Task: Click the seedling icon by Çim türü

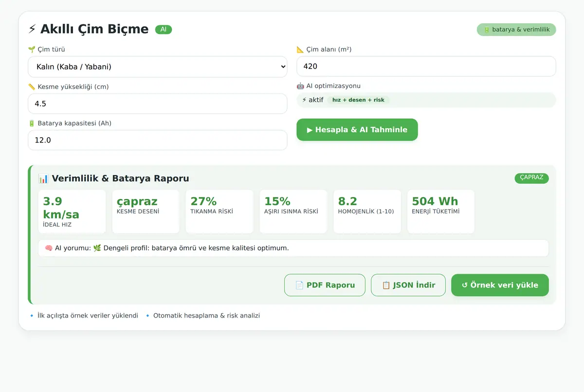Action: click(x=32, y=50)
